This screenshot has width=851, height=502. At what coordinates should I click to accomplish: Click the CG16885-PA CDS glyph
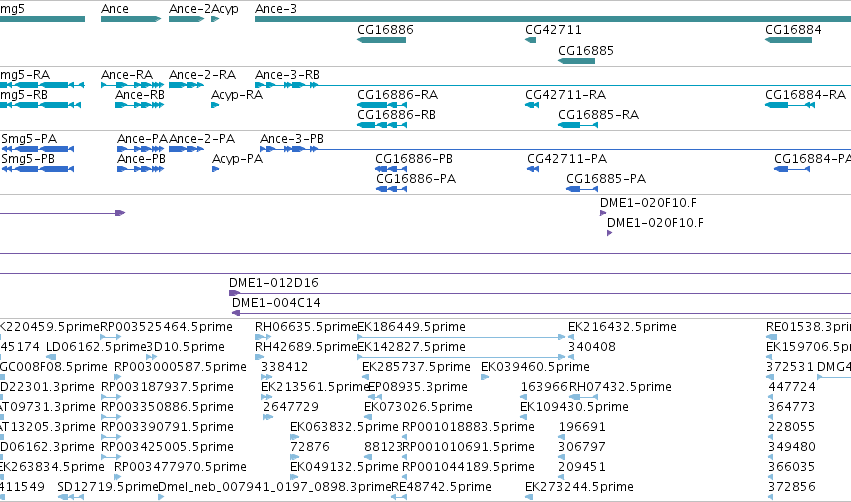[x=582, y=189]
